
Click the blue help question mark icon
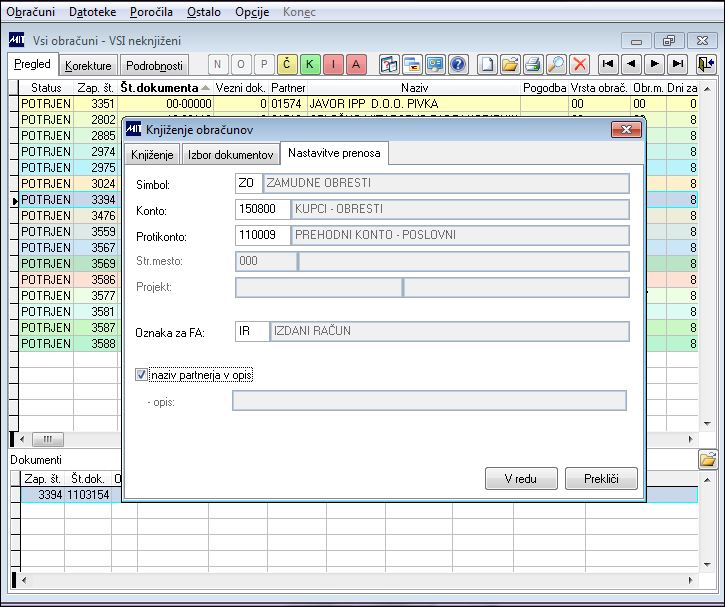click(x=458, y=64)
